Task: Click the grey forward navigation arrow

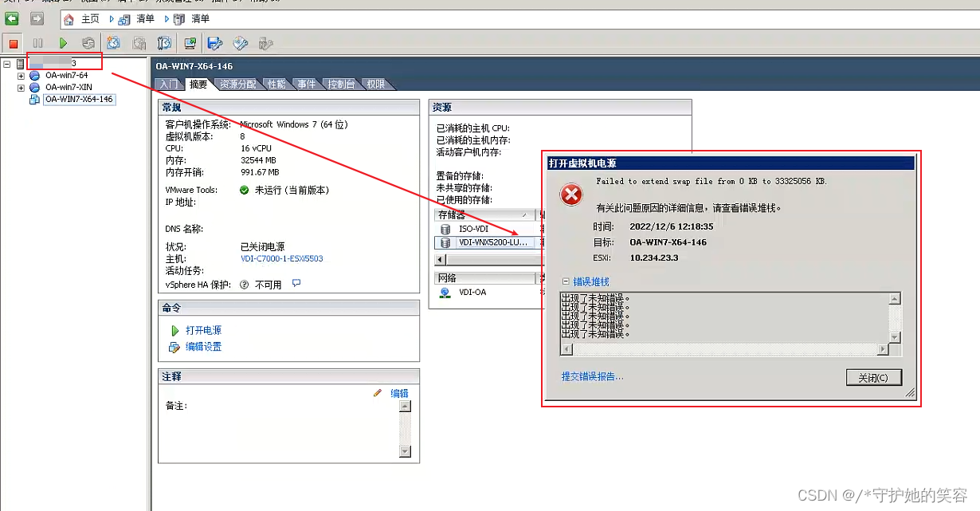Action: (37, 18)
